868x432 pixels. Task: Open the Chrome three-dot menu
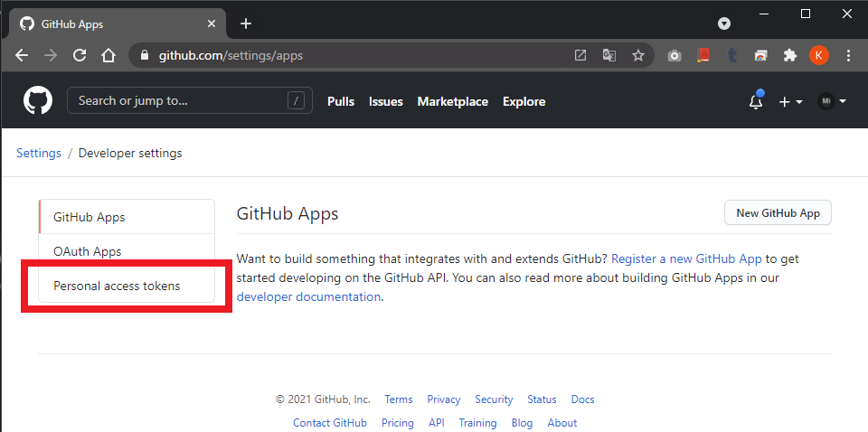click(848, 55)
